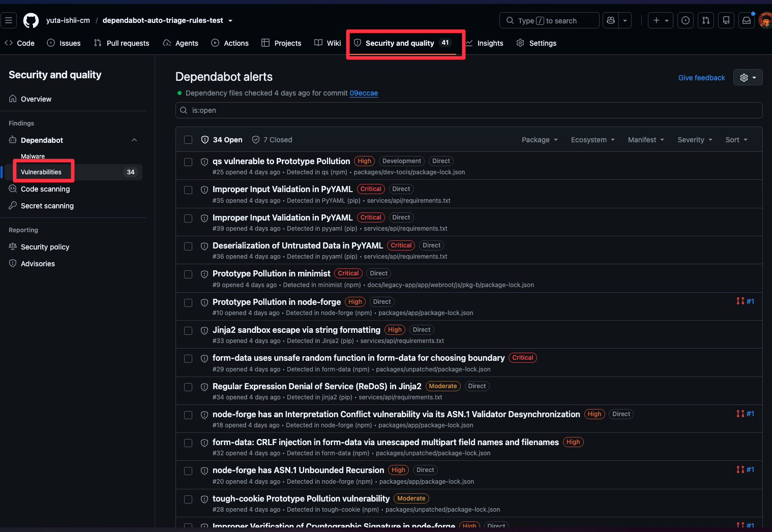772x532 pixels.
Task: Go to the Actions tab
Action: click(x=230, y=43)
